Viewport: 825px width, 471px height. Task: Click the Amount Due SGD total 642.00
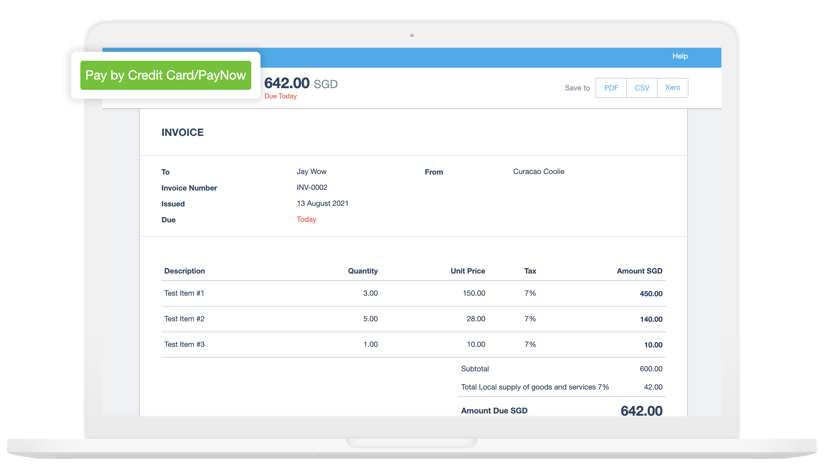(x=641, y=411)
